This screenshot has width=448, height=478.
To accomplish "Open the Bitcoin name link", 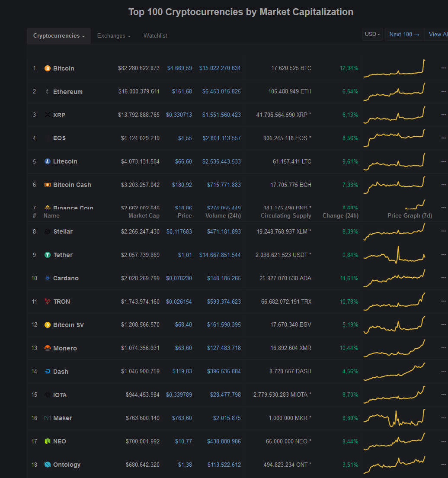I will [x=64, y=68].
